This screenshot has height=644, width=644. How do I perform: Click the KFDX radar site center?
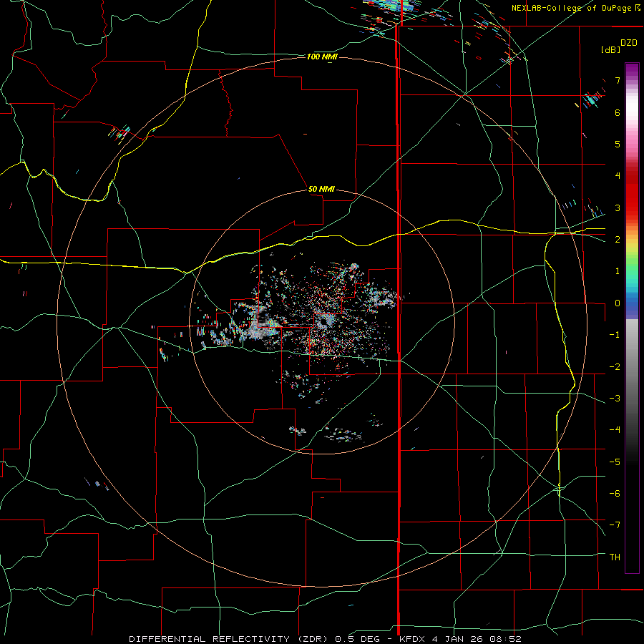click(323, 321)
